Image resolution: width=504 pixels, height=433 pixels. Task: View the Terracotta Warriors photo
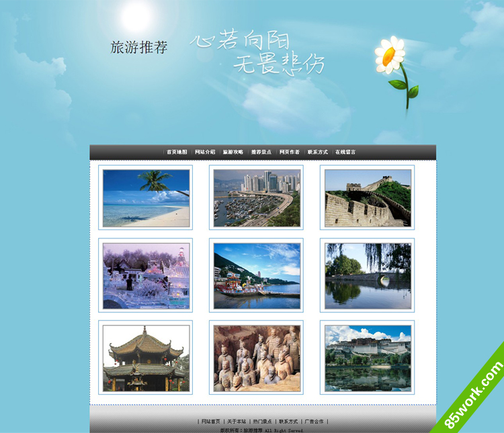257,358
